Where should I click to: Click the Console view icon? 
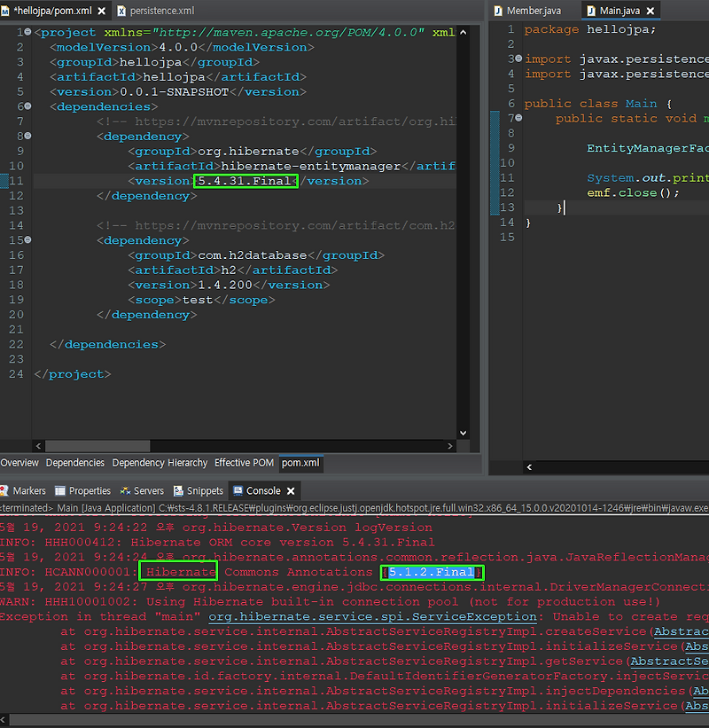pyautogui.click(x=238, y=491)
